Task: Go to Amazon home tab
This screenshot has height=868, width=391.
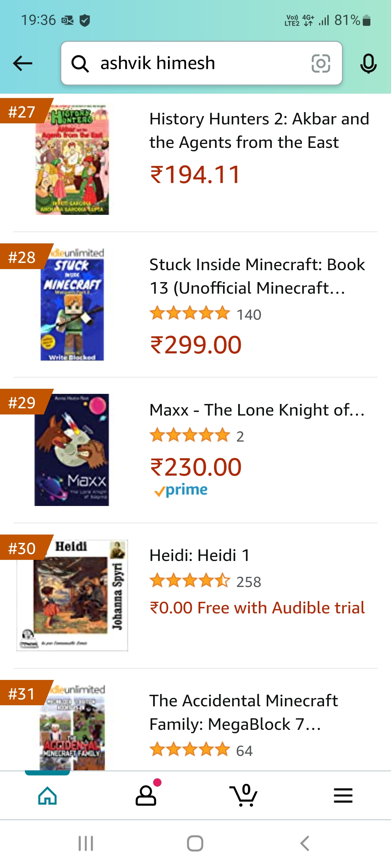Action: click(47, 796)
